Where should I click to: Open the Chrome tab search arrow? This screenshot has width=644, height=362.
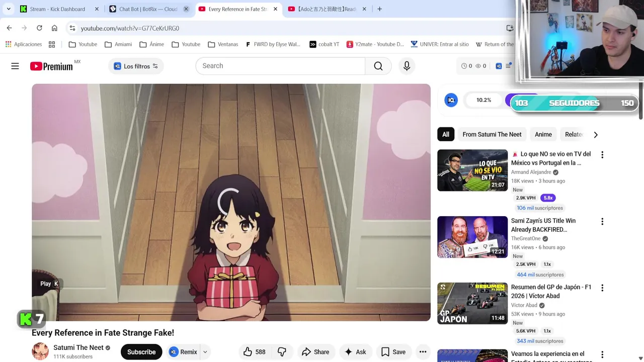pos(9,9)
